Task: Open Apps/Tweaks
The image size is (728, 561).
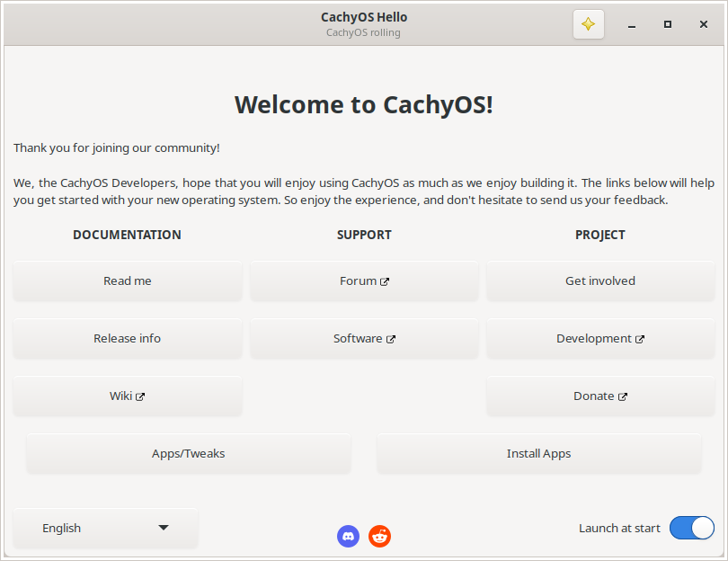Action: coord(189,454)
